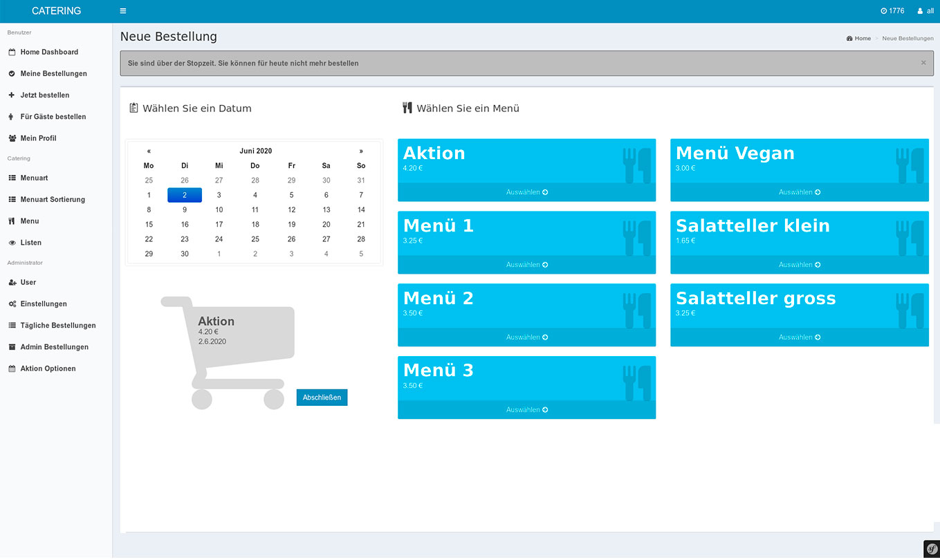
Task: Choose Auswählen for Salatteller klein
Action: 799,265
